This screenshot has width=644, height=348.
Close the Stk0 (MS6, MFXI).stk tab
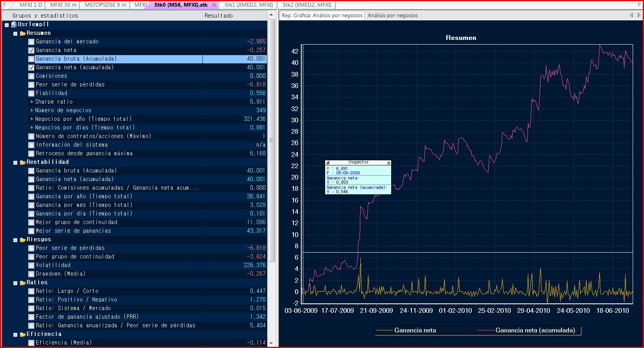coord(214,5)
